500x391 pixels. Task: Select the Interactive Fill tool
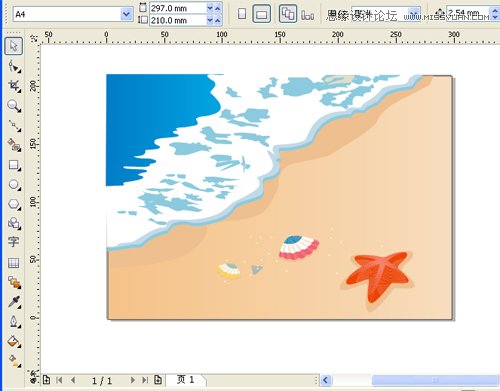click(14, 361)
